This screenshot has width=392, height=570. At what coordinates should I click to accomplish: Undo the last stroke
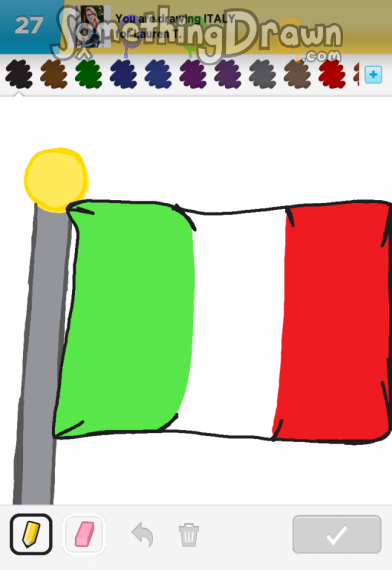143,534
